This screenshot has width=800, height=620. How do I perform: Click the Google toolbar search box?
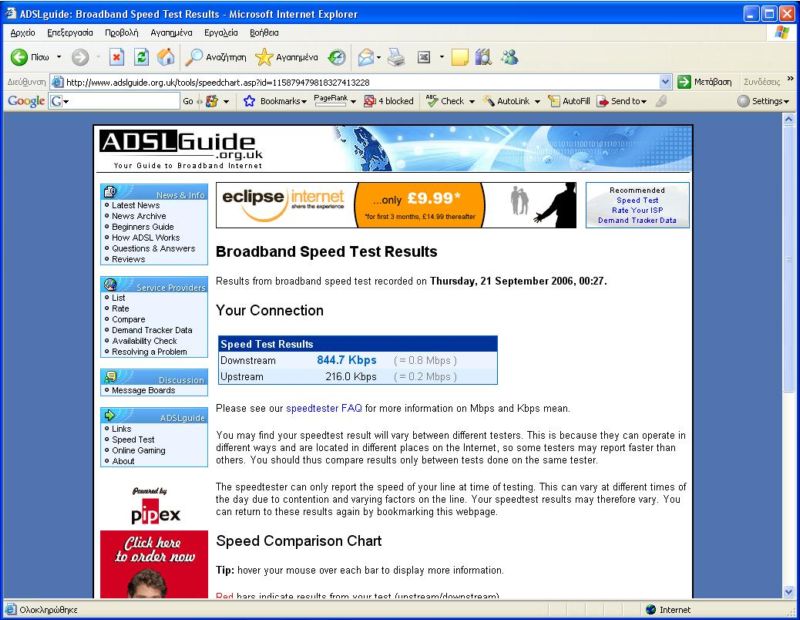click(x=114, y=101)
